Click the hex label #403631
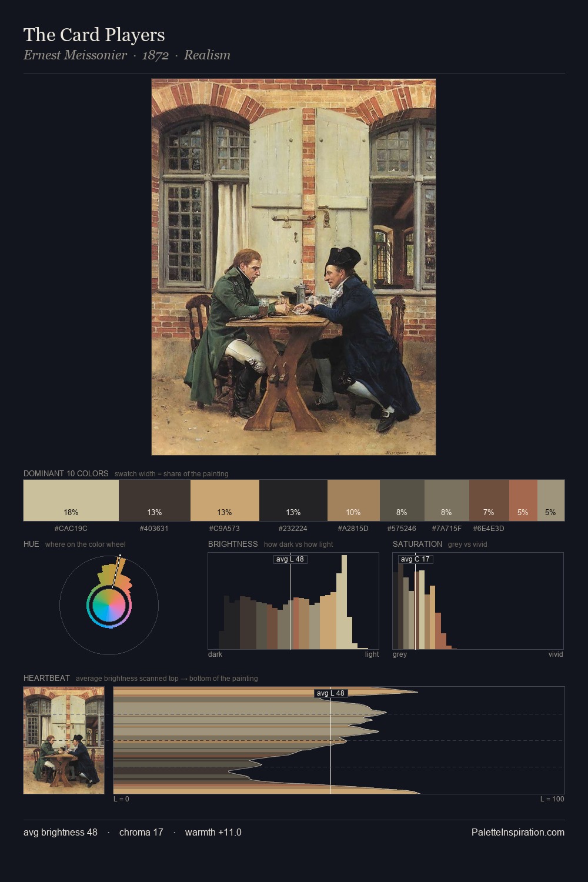This screenshot has width=588, height=882. click(x=154, y=528)
